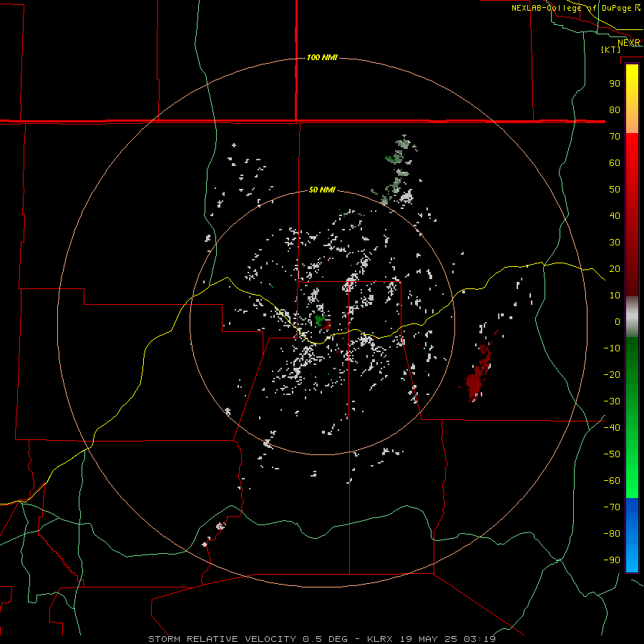Image resolution: width=644 pixels, height=644 pixels.
Task: Click the green-red velocity couplet near radar center
Action: pos(323,321)
